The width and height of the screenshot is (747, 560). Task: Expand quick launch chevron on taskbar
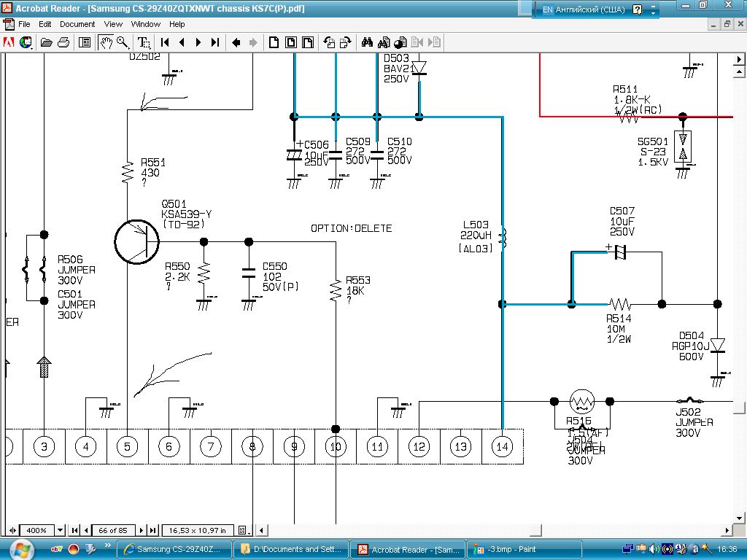(108, 545)
